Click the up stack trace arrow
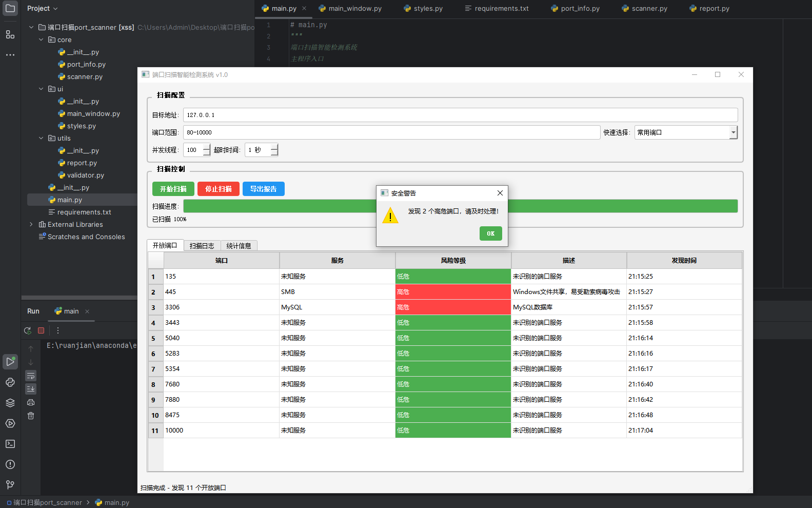Viewport: 812px width, 508px height. [31, 349]
